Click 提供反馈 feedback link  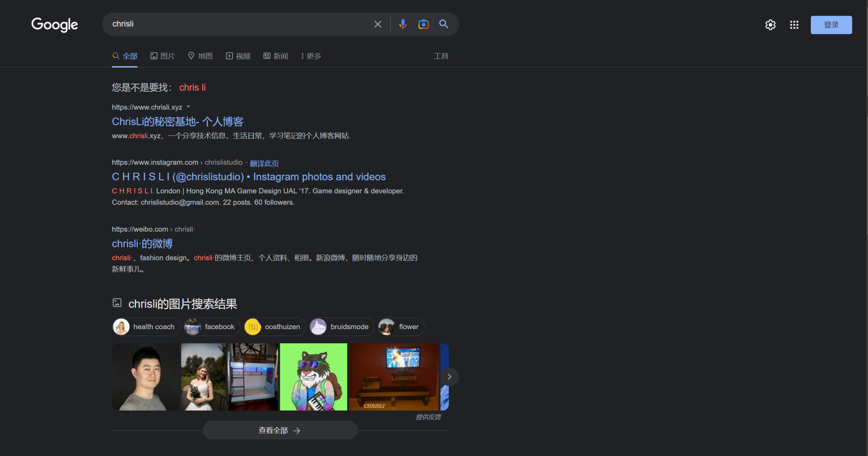(428, 417)
